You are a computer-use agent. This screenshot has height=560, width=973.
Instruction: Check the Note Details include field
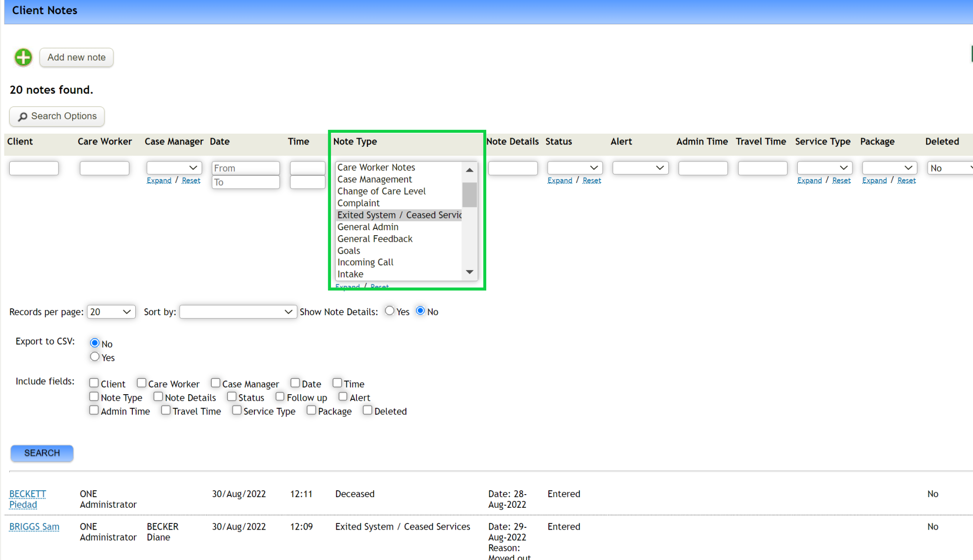click(x=158, y=396)
